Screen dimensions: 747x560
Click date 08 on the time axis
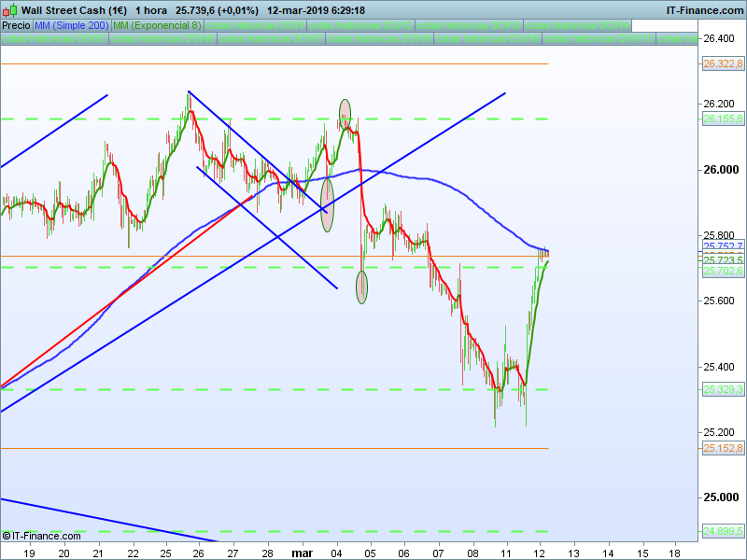point(472,553)
